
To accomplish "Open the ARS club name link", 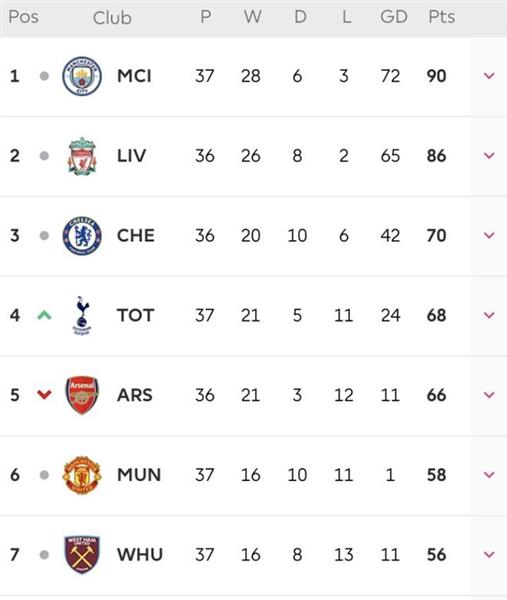I will [x=135, y=395].
